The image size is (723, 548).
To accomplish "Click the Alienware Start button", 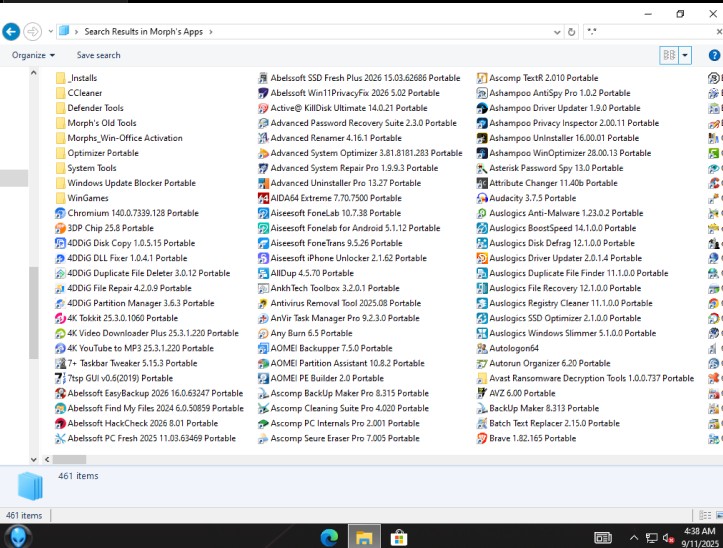I will click(18, 537).
